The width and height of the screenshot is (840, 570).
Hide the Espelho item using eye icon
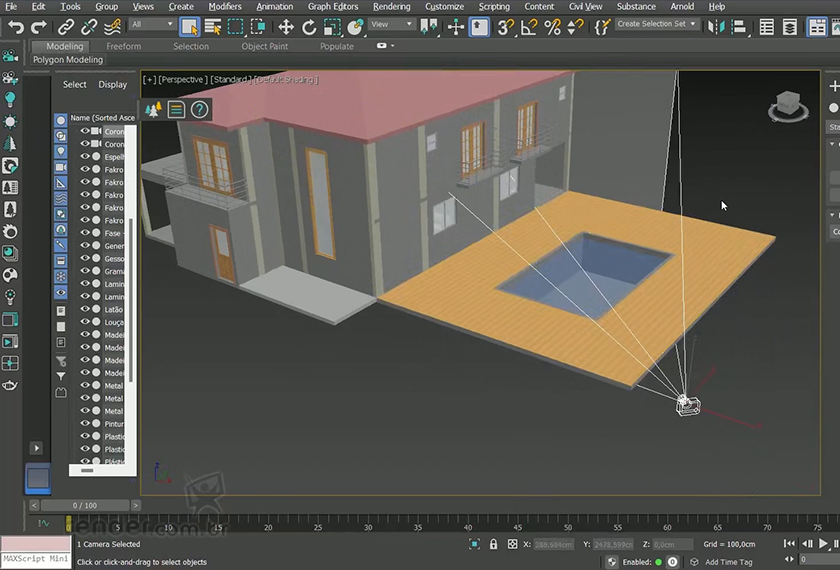pyautogui.click(x=85, y=157)
